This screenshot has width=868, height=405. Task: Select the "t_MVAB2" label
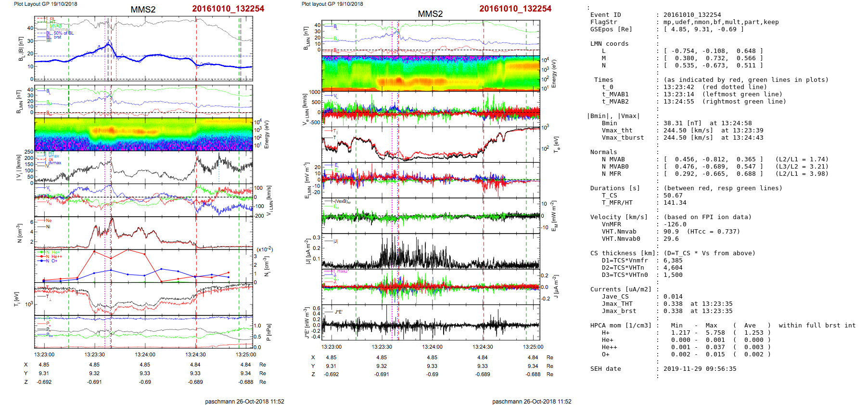tap(615, 102)
